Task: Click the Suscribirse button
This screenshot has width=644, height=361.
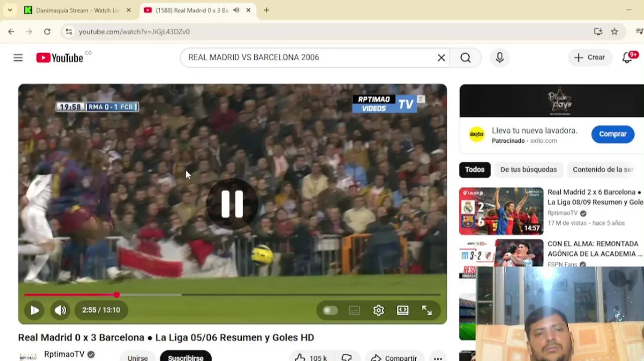Action: (x=186, y=357)
